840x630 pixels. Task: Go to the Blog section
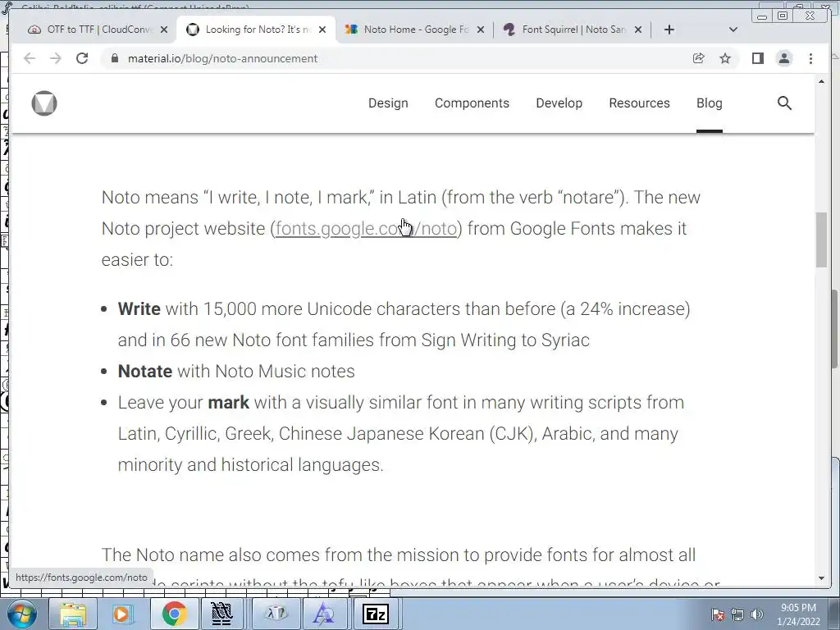pyautogui.click(x=710, y=103)
